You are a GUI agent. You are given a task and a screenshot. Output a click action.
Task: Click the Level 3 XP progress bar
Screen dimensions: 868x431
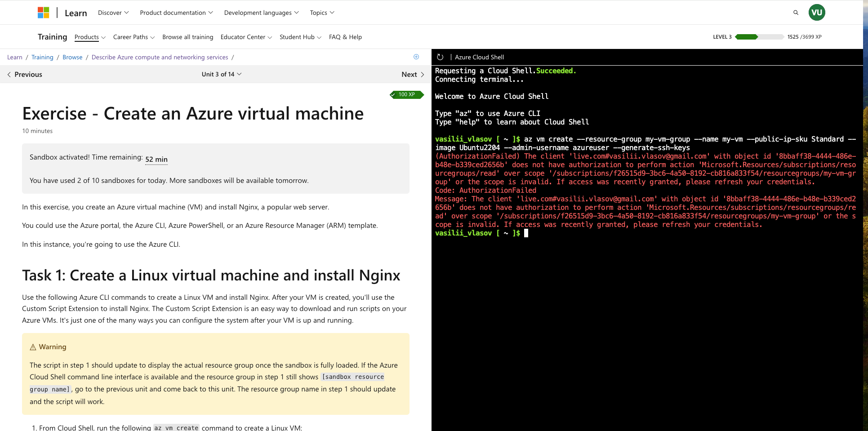tap(759, 37)
